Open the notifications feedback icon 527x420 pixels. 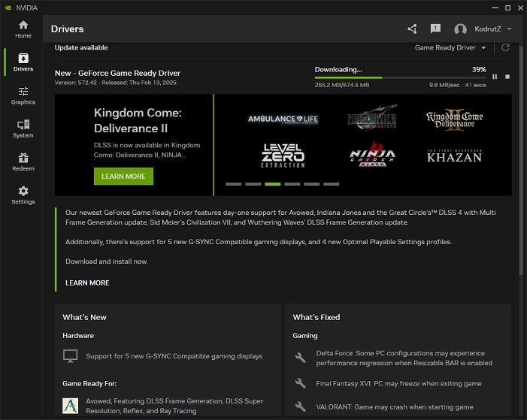pos(435,29)
